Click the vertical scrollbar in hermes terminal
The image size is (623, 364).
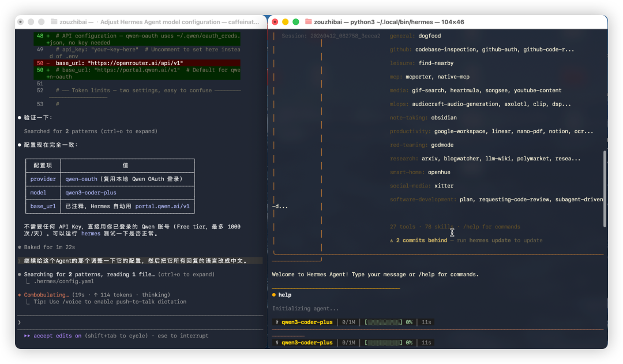605,189
